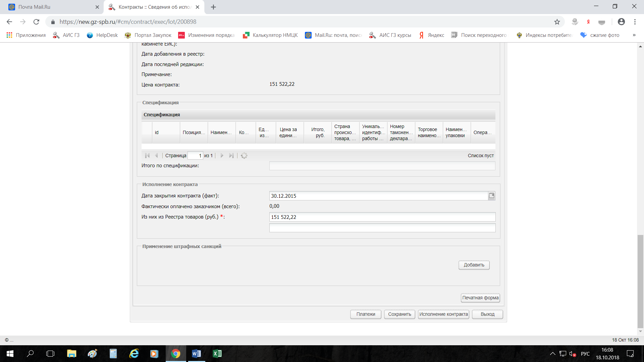Open the Печатная форма
Image resolution: width=644 pixels, height=362 pixels.
click(x=480, y=298)
